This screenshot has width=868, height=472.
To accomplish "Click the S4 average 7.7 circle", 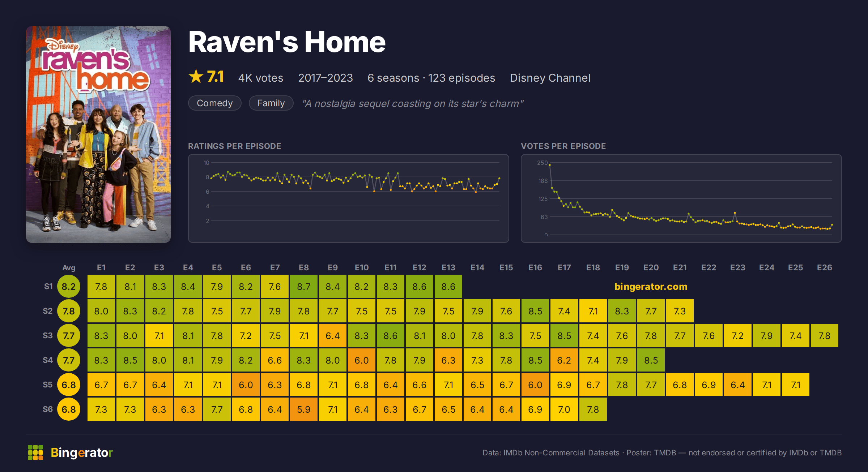I will pyautogui.click(x=69, y=360).
